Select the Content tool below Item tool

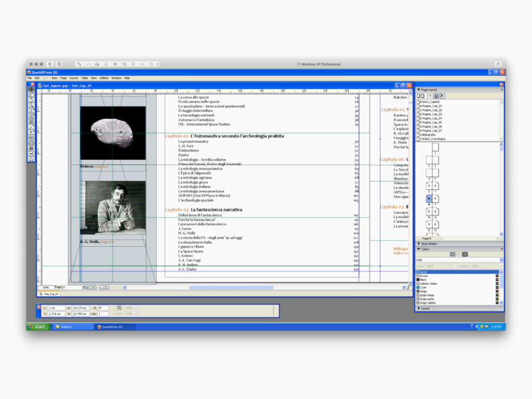[x=31, y=95]
